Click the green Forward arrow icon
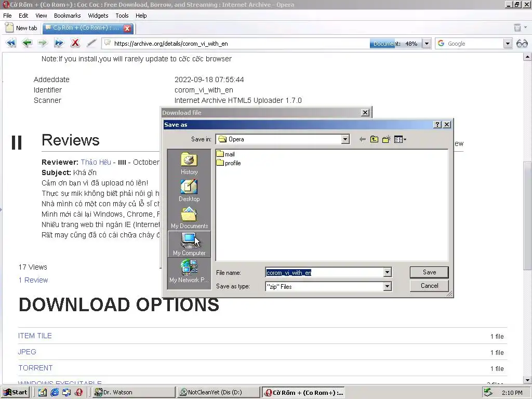The height and width of the screenshot is (399, 532). point(43,43)
